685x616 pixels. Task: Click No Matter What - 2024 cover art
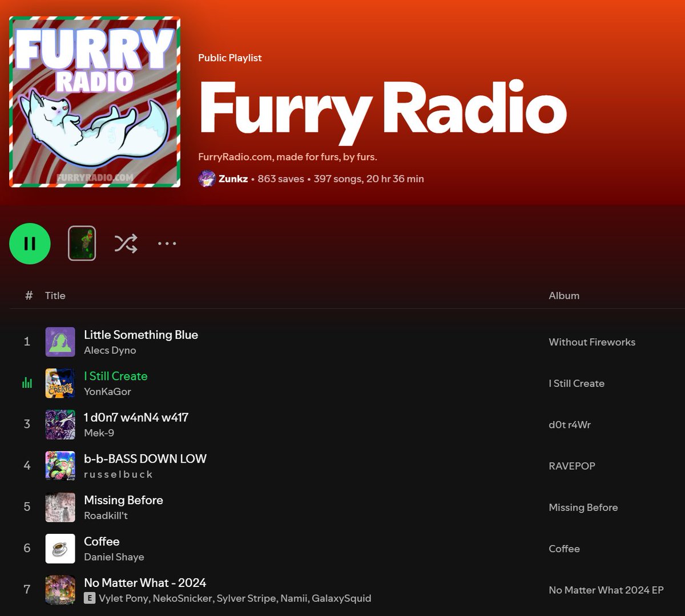point(60,590)
